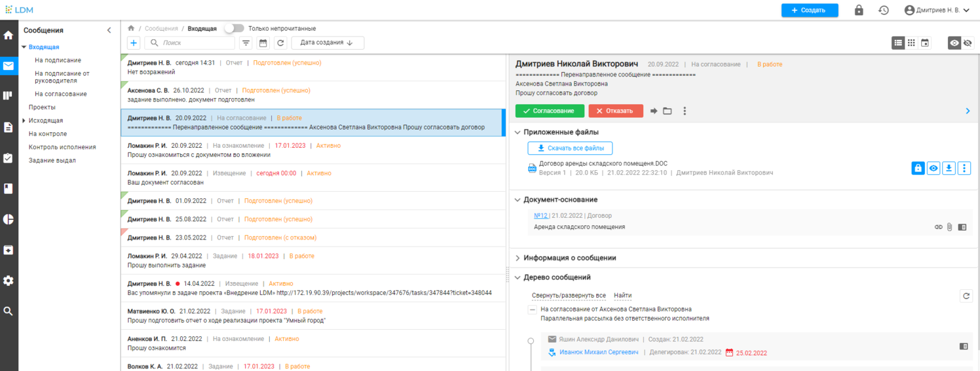980x371 pixels.
Task: Download the attached Договор аренды file
Action: coord(949,169)
